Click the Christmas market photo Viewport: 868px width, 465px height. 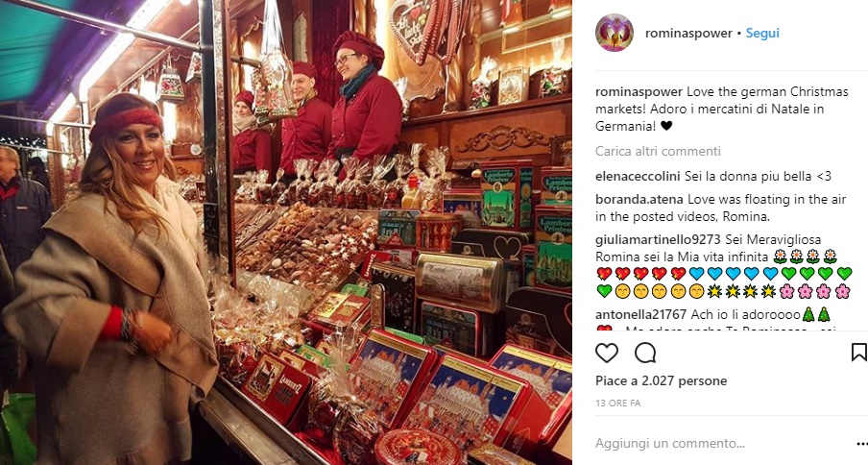pyautogui.click(x=286, y=232)
